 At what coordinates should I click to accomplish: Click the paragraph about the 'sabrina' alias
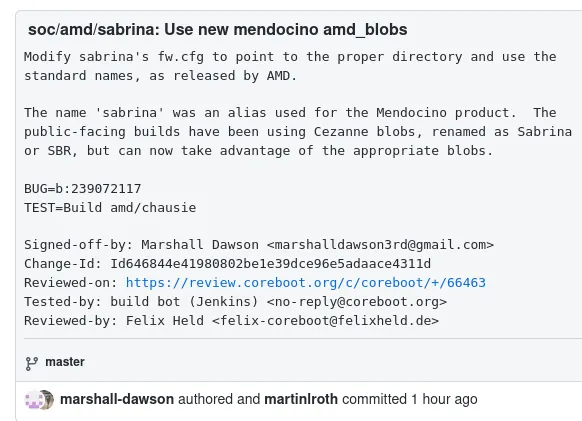pyautogui.click(x=298, y=132)
